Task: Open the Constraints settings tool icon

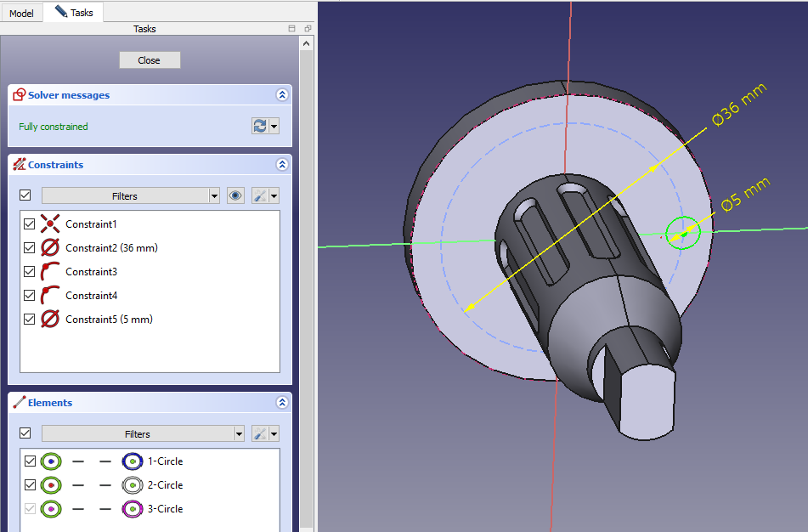Action: pos(261,195)
